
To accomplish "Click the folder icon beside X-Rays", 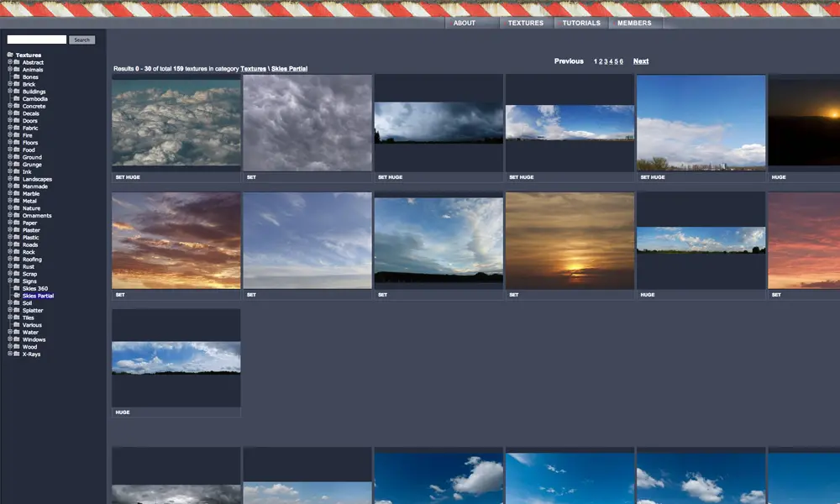I will (x=17, y=354).
